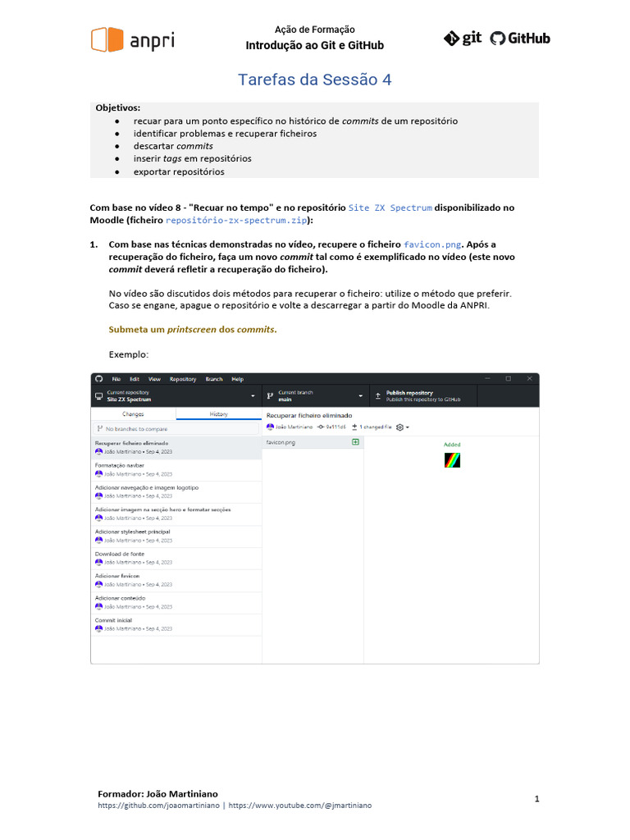Open the Help menu
This screenshot has height=840, width=630.
pyautogui.click(x=237, y=379)
